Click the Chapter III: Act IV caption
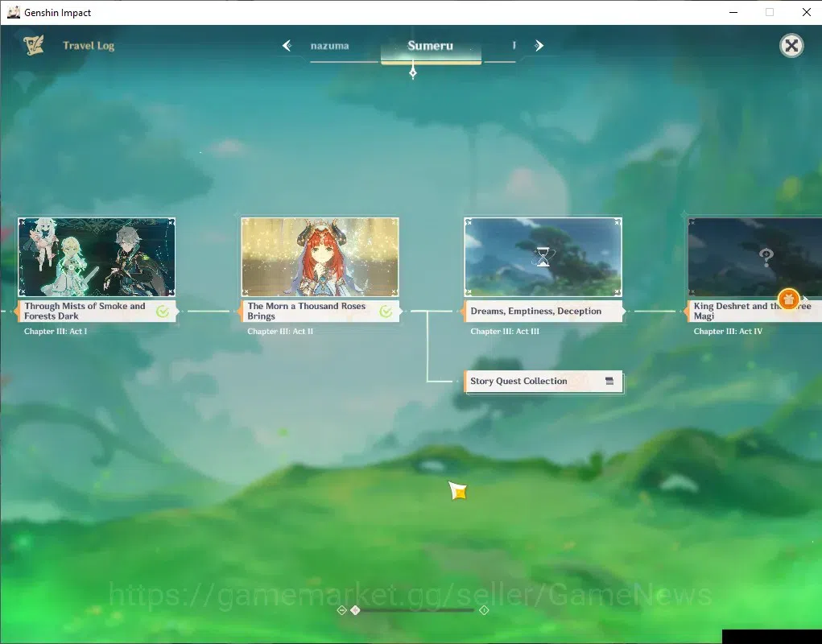Image resolution: width=822 pixels, height=644 pixels. pyautogui.click(x=728, y=331)
